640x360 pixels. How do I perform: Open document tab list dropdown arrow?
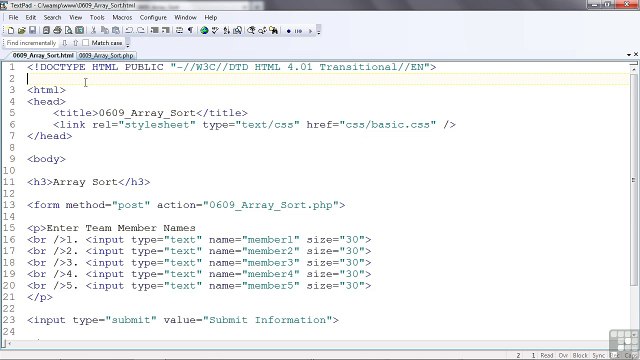click(629, 55)
